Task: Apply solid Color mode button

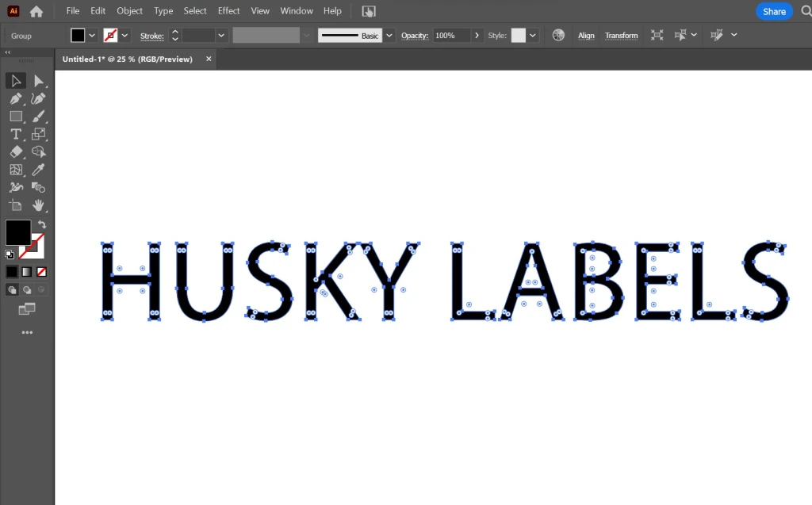Action: (x=12, y=272)
